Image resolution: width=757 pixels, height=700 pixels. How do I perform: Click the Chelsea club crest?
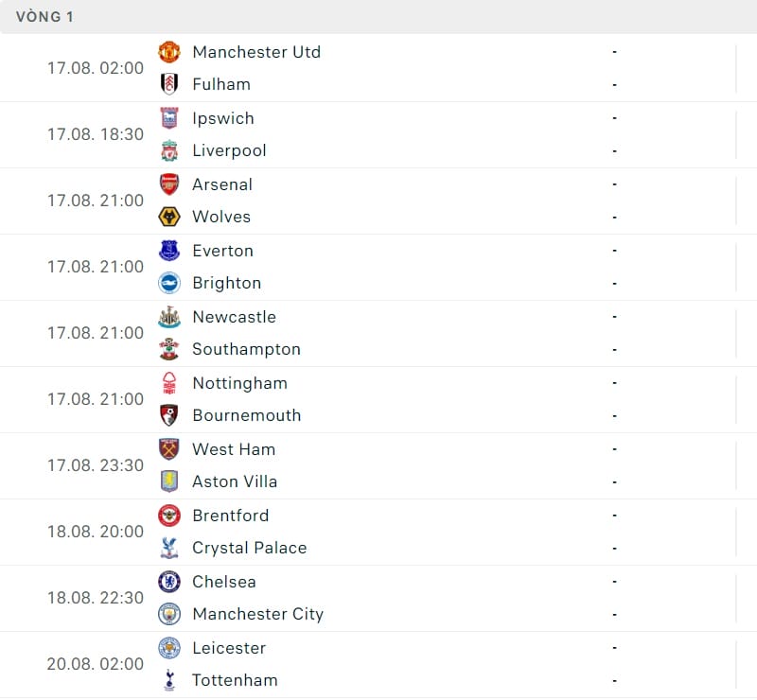point(169,582)
